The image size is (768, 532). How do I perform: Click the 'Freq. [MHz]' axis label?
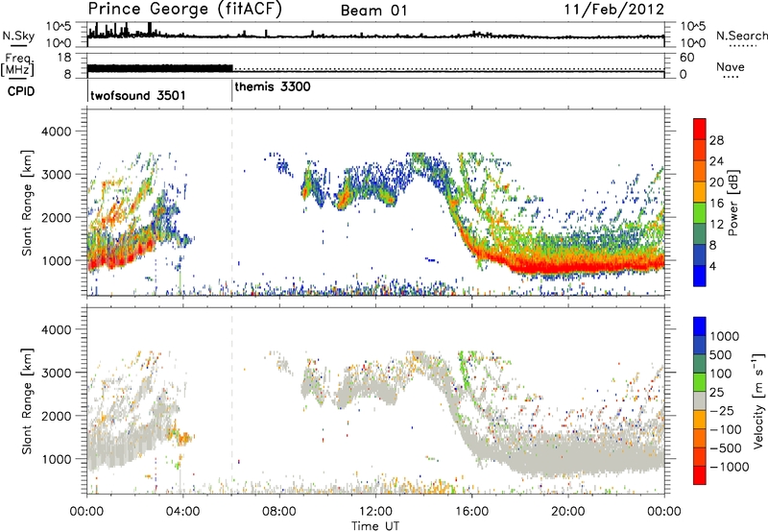[x=17, y=64]
